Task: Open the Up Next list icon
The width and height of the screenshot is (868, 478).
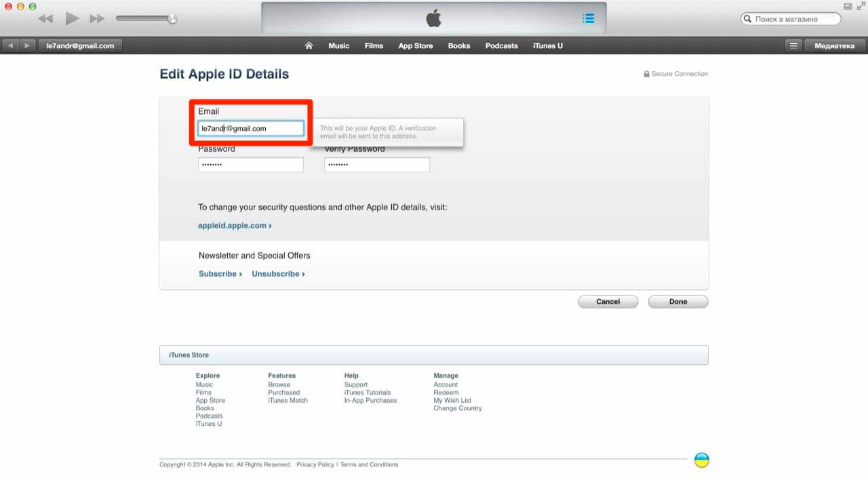Action: pyautogui.click(x=588, y=19)
